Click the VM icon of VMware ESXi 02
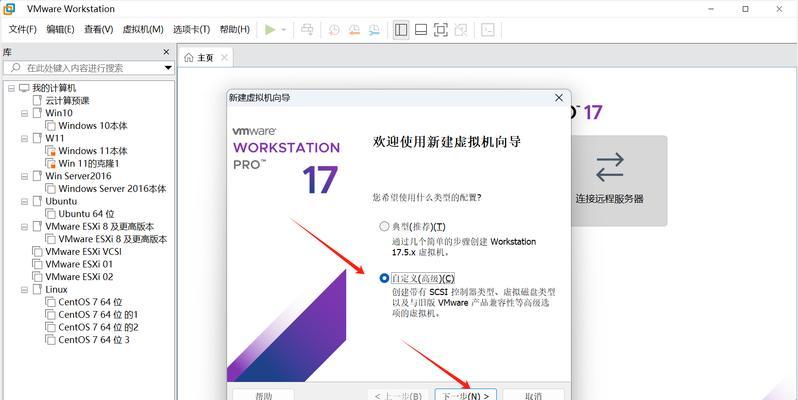 pyautogui.click(x=37, y=277)
